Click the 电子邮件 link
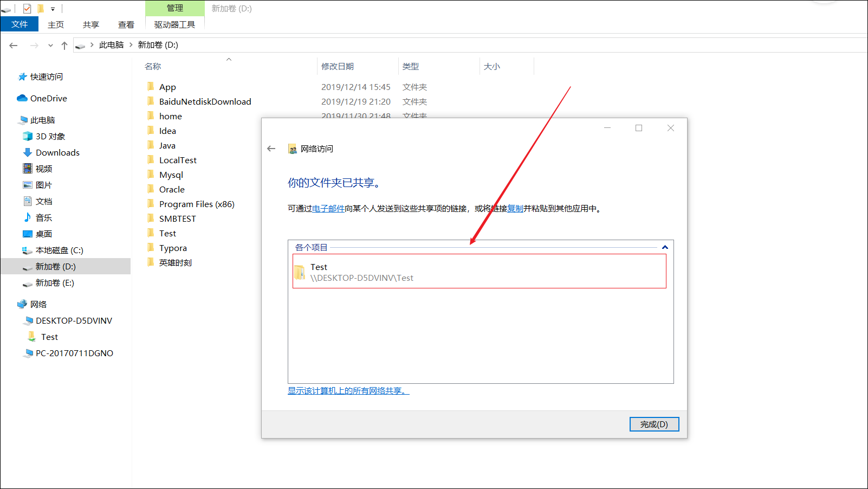The width and height of the screenshot is (868, 489). pos(328,208)
